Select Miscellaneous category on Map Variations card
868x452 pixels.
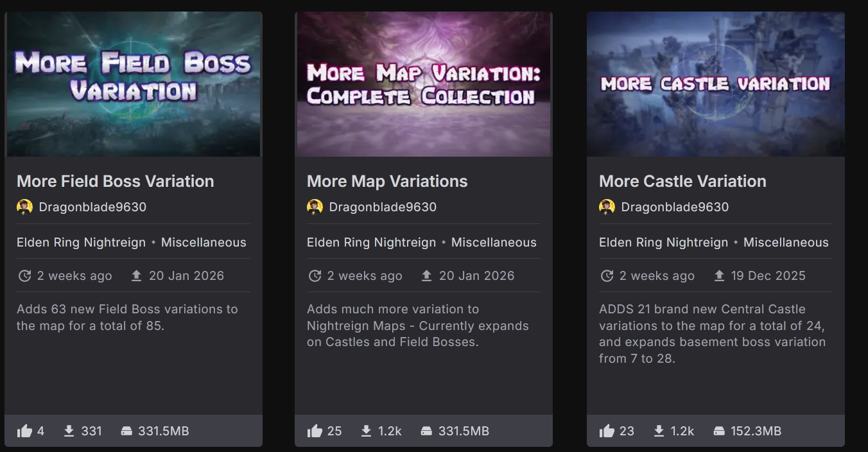(494, 242)
